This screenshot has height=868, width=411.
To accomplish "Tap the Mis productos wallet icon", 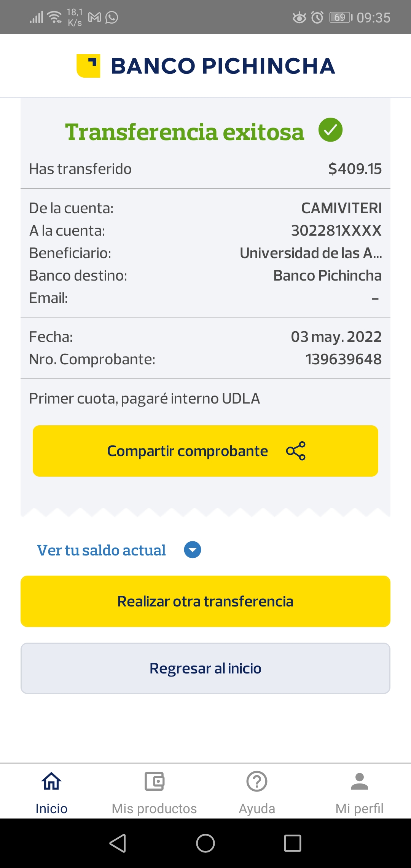I will coord(154,781).
